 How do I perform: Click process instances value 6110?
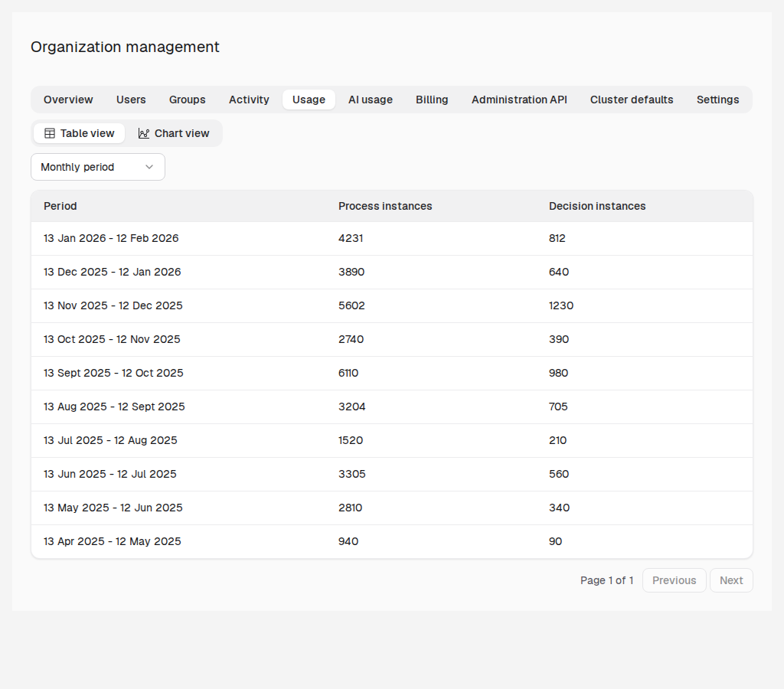[348, 373]
